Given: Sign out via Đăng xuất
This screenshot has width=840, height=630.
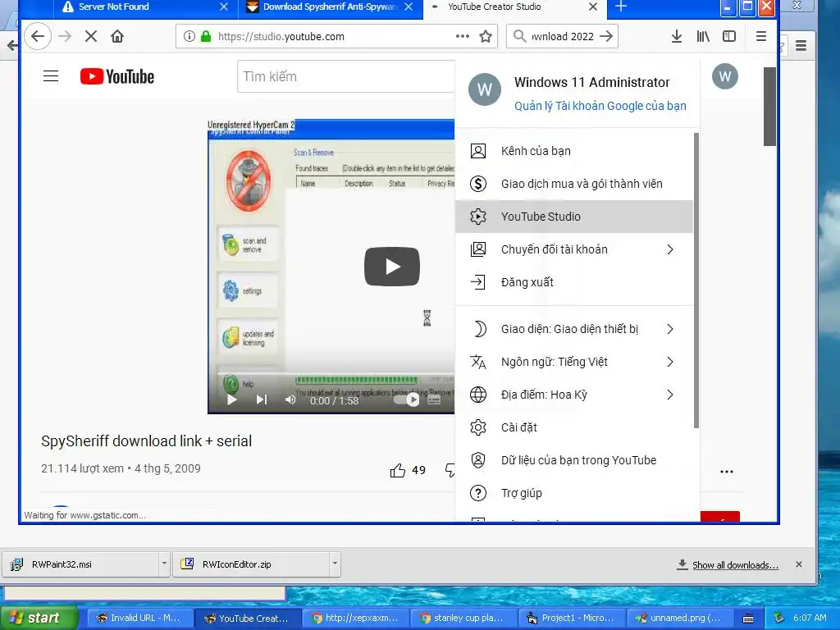Looking at the screenshot, I should point(573,282).
